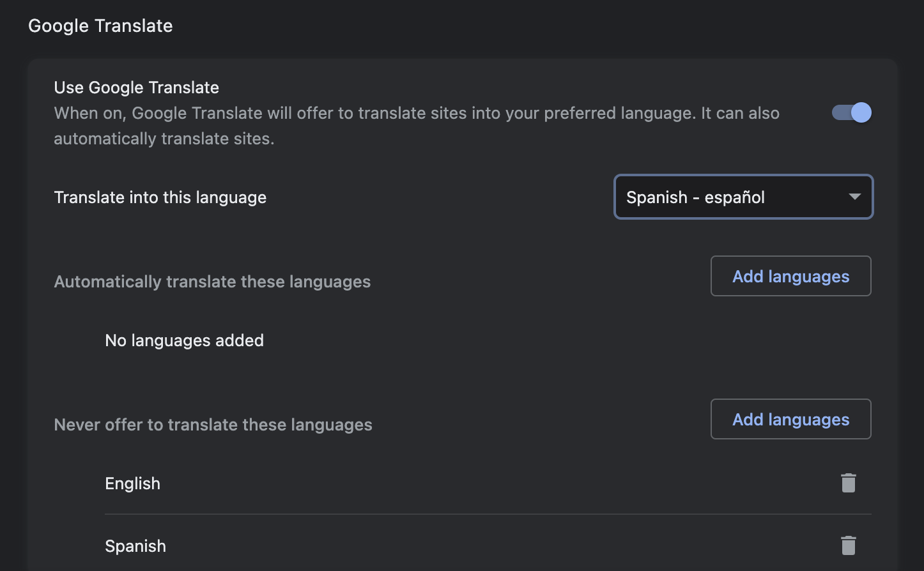This screenshot has height=571, width=924.
Task: Click the Google Translate section heading
Action: 100,26
